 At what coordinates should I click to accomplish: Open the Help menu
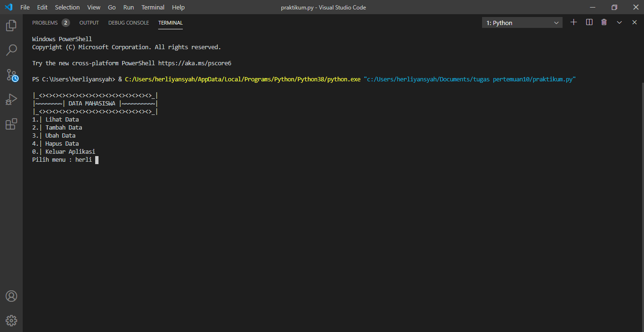(178, 7)
